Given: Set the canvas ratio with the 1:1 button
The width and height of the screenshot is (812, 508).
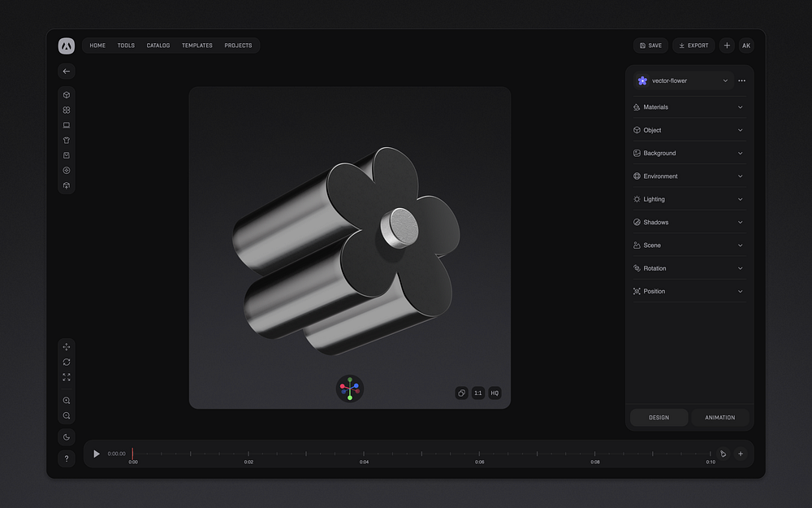Looking at the screenshot, I should click(478, 393).
